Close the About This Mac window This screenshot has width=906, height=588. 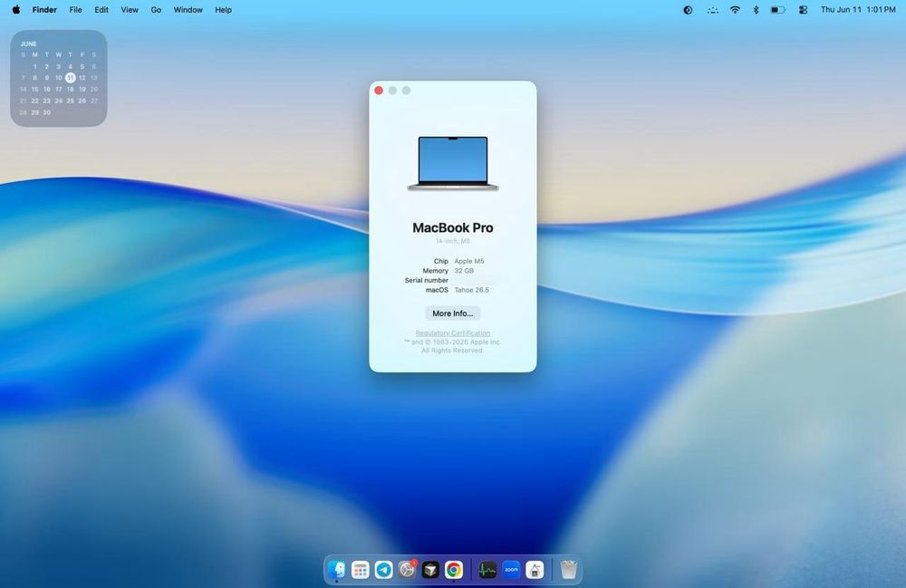coord(379,90)
